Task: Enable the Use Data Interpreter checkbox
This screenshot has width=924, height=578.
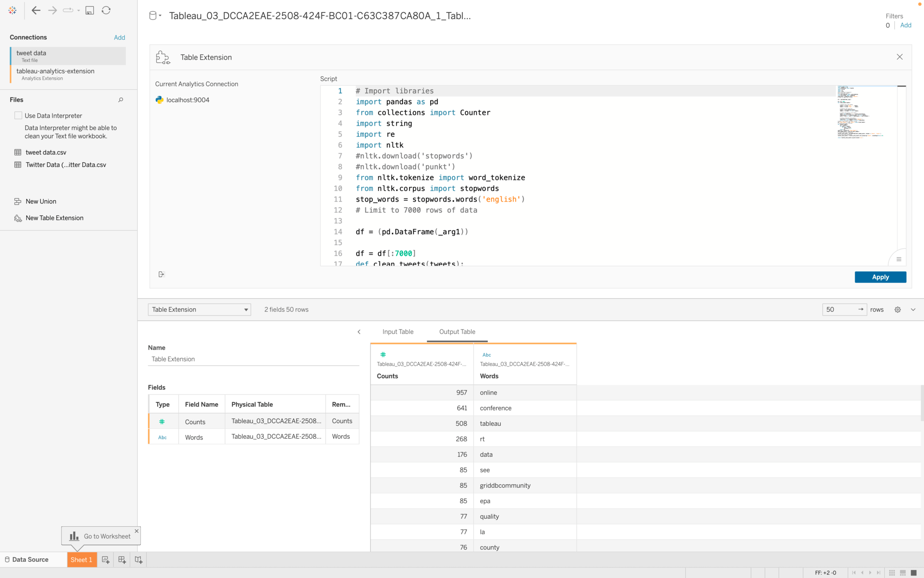Action: (x=18, y=116)
